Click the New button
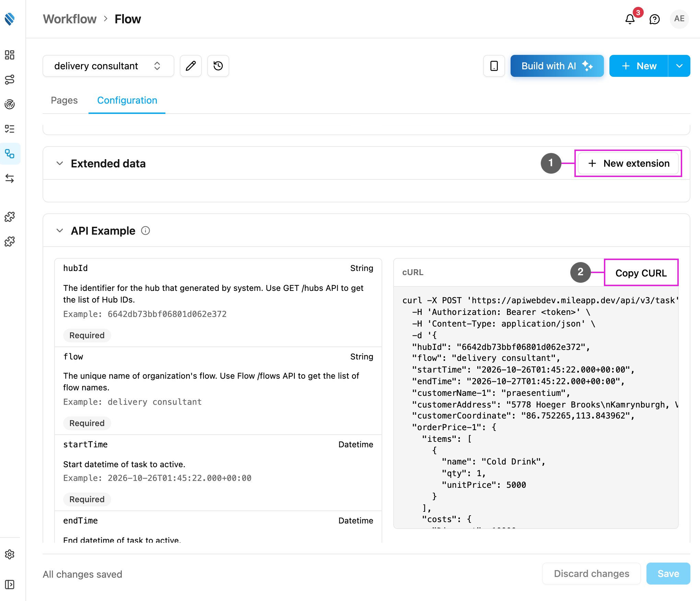This screenshot has width=700, height=601. click(639, 66)
